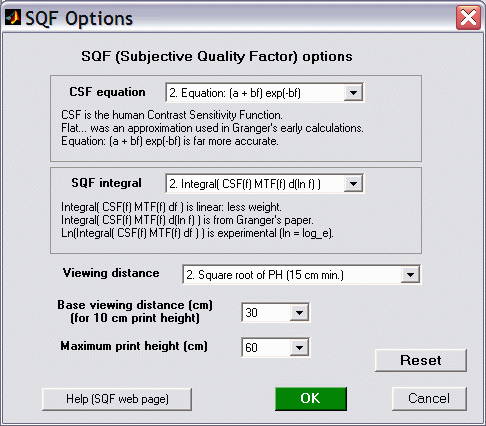The image size is (486, 426).
Task: Open the CSF equation dropdown
Action: coord(265,93)
